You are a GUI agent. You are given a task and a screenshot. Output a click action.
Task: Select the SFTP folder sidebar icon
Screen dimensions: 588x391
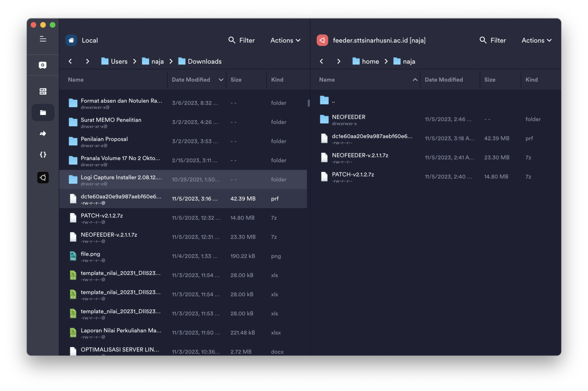[x=43, y=112]
